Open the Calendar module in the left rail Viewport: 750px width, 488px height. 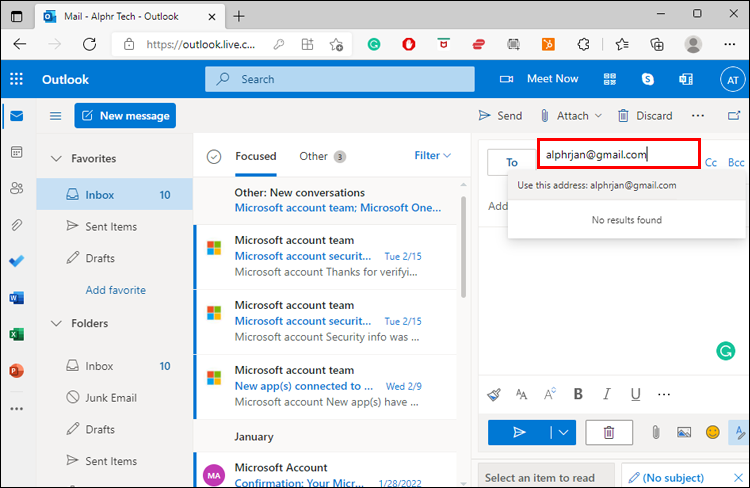17,152
